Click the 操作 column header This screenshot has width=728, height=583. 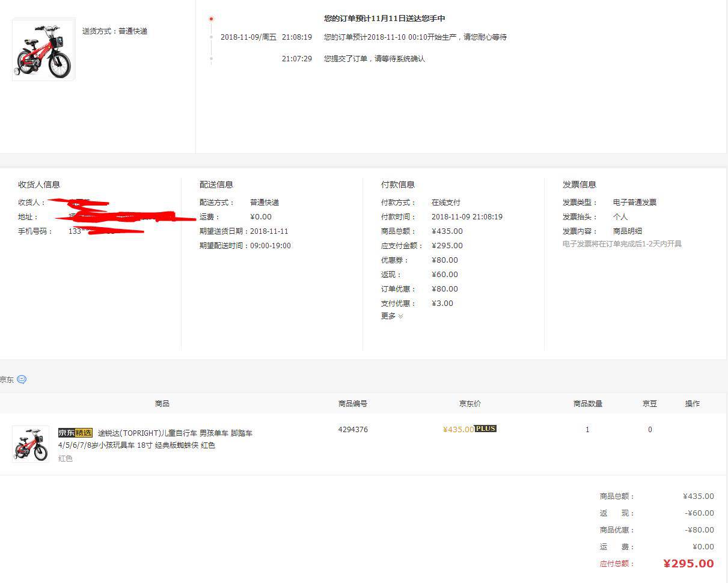(x=693, y=404)
